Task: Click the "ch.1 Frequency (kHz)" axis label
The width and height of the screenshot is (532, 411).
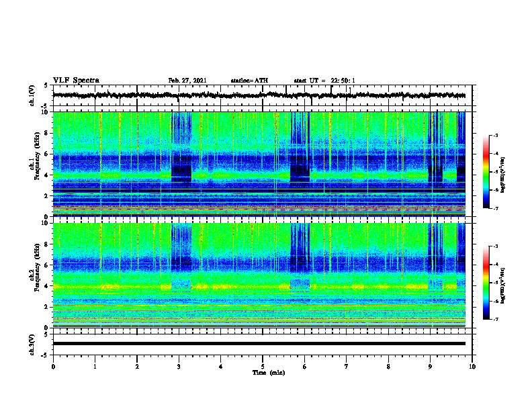Action: (x=34, y=156)
